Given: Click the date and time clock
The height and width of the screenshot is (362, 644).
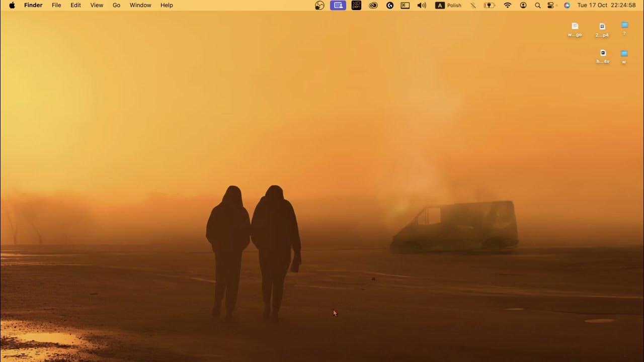Looking at the screenshot, I should click(x=606, y=6).
